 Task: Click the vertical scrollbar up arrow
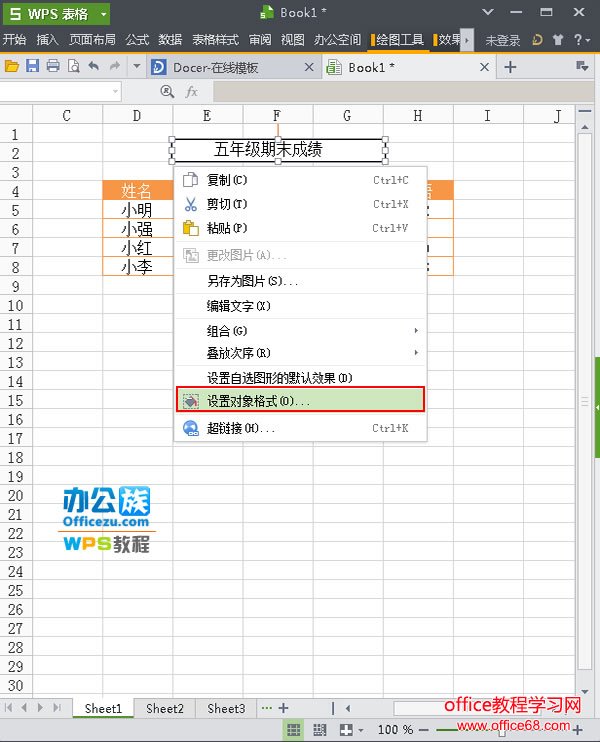[x=585, y=127]
